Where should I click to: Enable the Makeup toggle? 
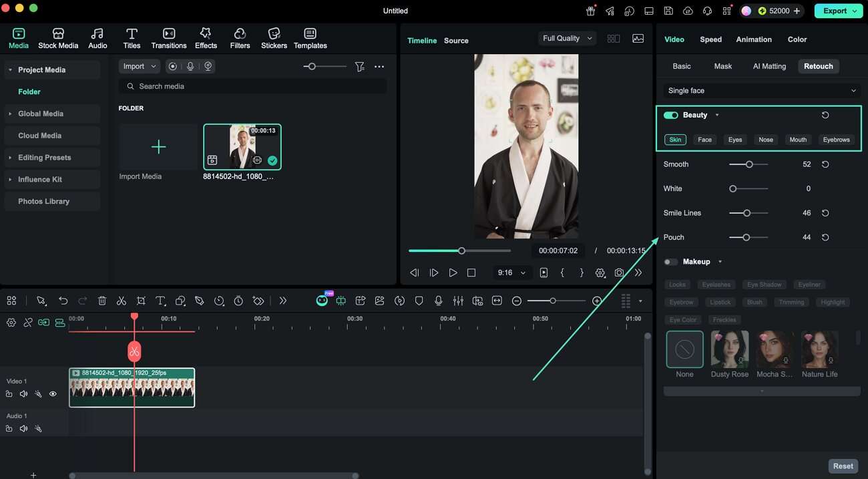(671, 262)
